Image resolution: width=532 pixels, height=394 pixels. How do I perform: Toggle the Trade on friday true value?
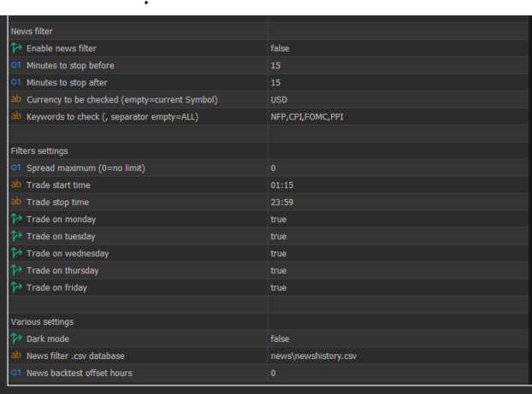click(279, 287)
